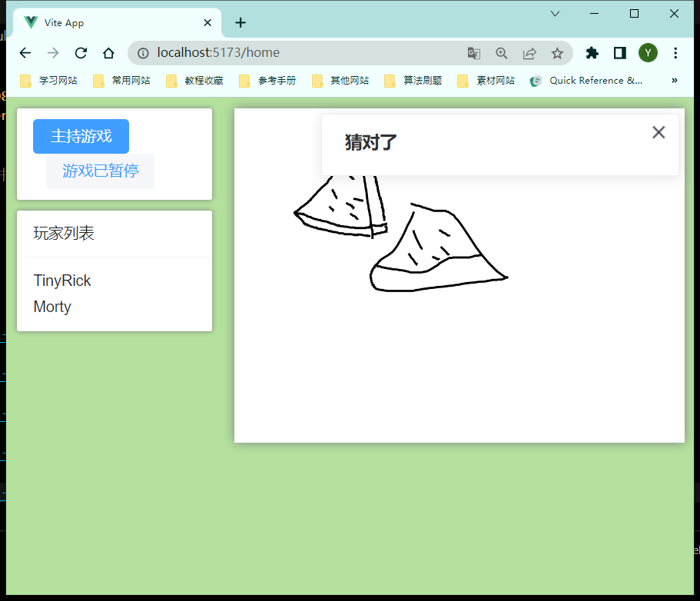The height and width of the screenshot is (601, 700).
Task: Reload the page with the refresh icon
Action: point(81,53)
